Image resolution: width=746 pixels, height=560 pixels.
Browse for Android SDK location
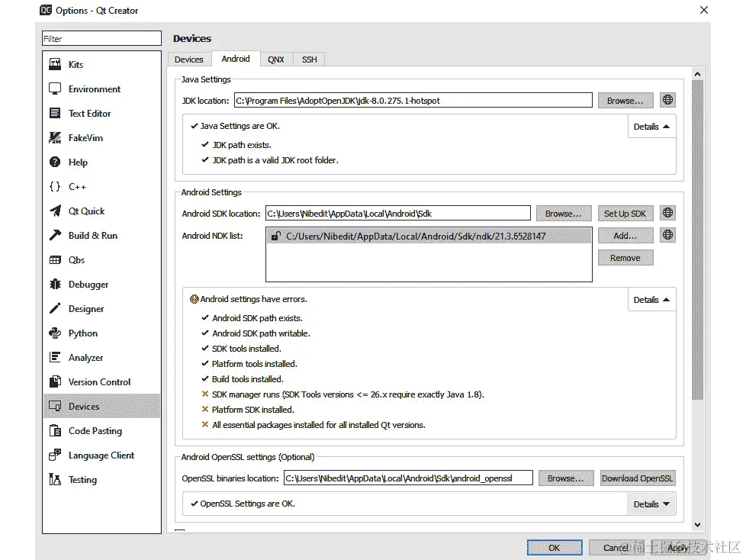(563, 214)
